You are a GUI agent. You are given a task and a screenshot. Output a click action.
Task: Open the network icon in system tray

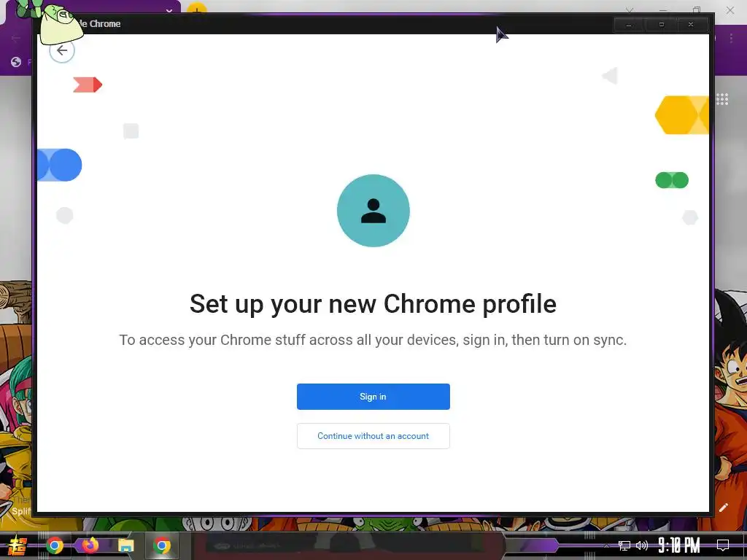tap(624, 545)
